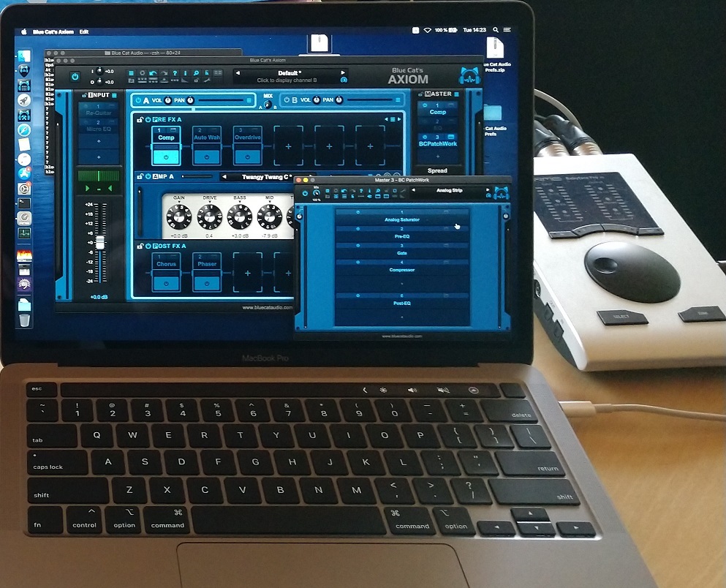Screen dimensions: 726x588
Task: Toggle channel A power button
Action: point(138,100)
